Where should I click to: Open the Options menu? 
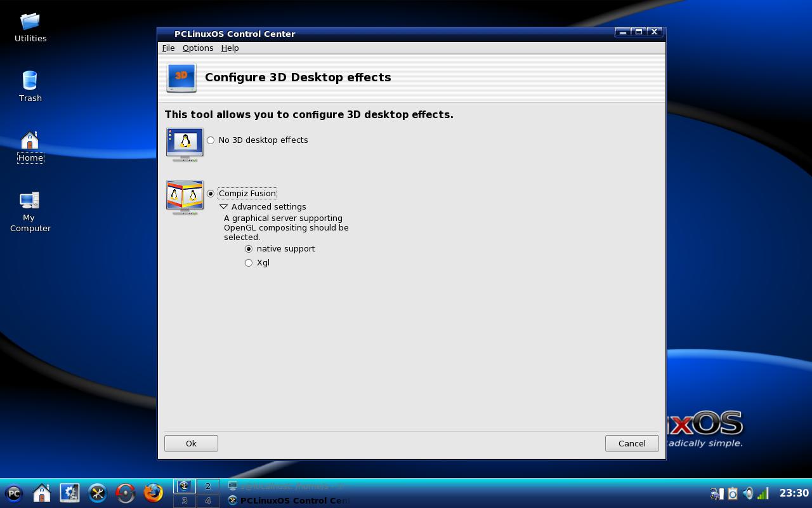[x=198, y=48]
